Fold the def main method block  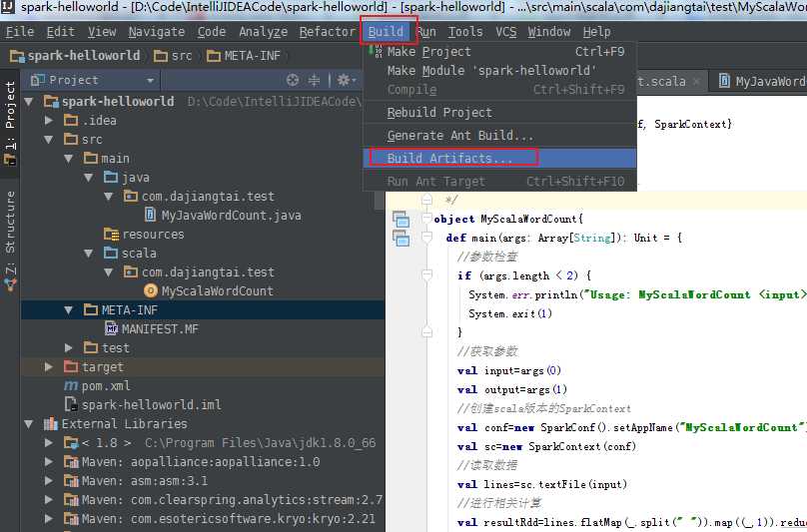tap(426, 238)
